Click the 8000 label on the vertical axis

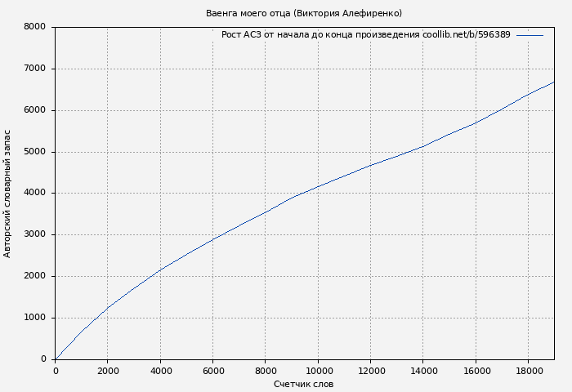(35, 27)
